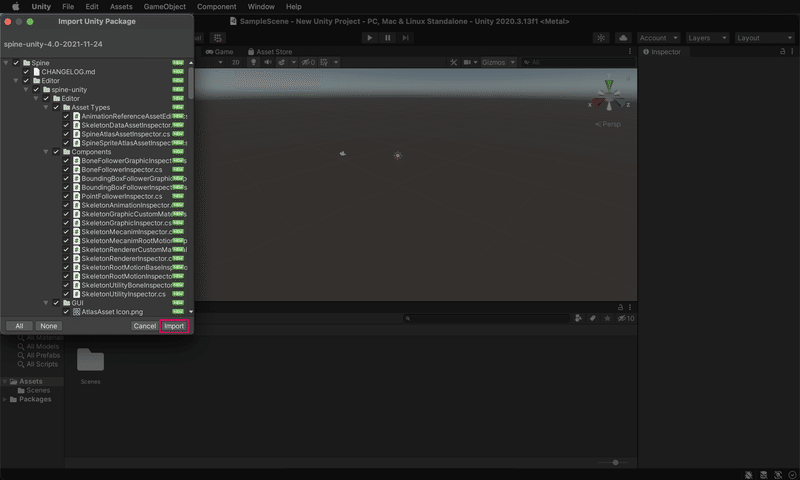Open collab sun icon in toolbar
The width and height of the screenshot is (800, 480).
click(x=601, y=38)
